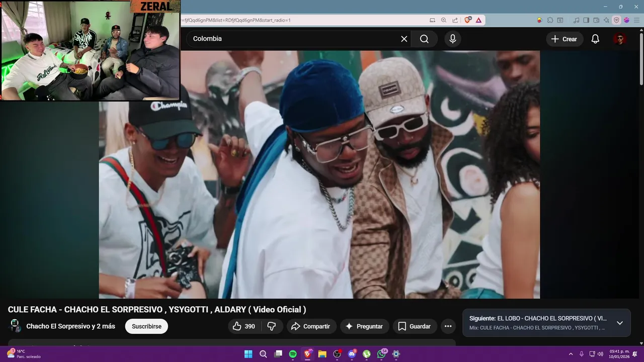Subscribe with the Suscribirse button
This screenshot has width=644, height=362.
pos(146,326)
